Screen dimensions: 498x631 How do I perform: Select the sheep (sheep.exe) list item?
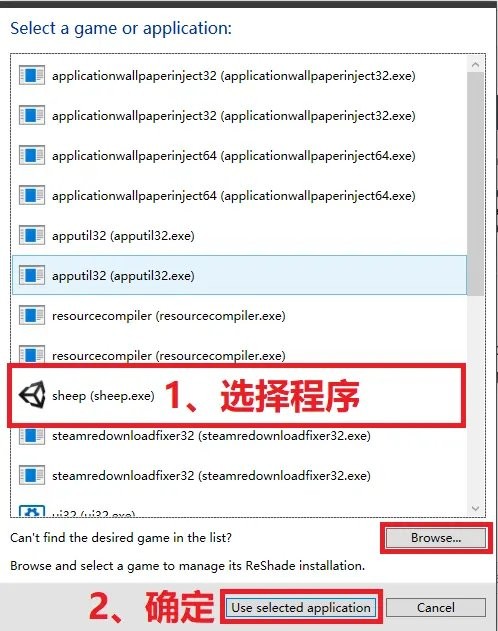[239, 395]
